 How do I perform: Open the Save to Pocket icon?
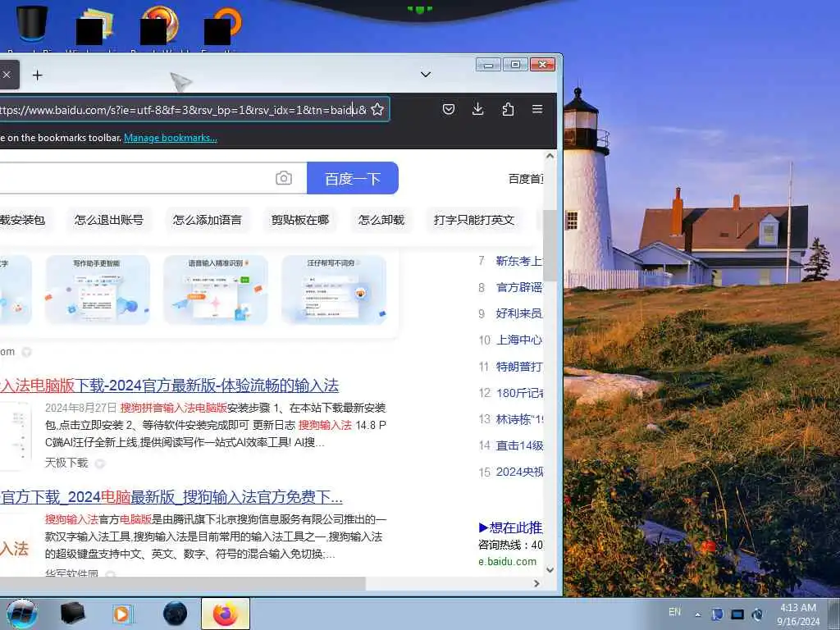[x=449, y=109]
